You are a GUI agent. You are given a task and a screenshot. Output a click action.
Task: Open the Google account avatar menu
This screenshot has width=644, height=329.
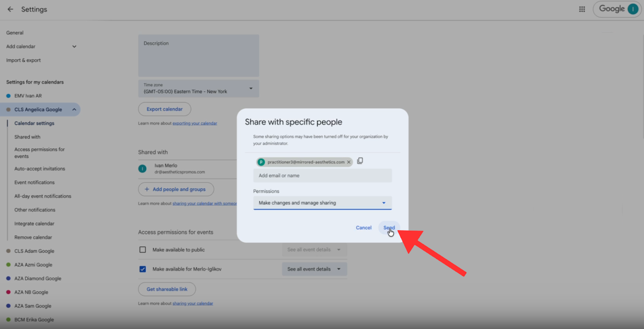tap(633, 9)
